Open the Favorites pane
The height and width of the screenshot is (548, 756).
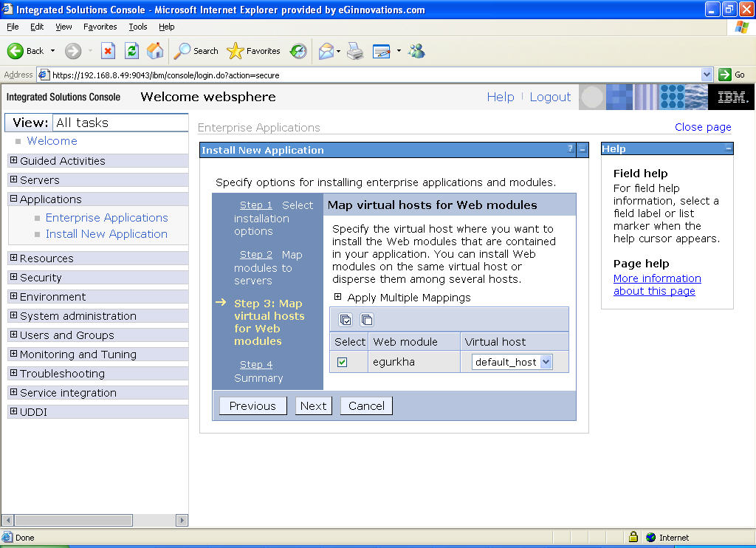click(253, 51)
